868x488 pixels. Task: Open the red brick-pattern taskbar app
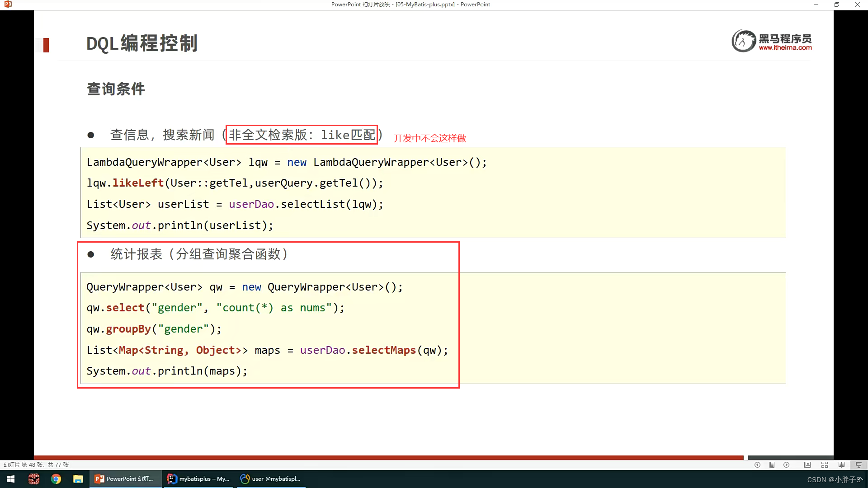coord(34,479)
